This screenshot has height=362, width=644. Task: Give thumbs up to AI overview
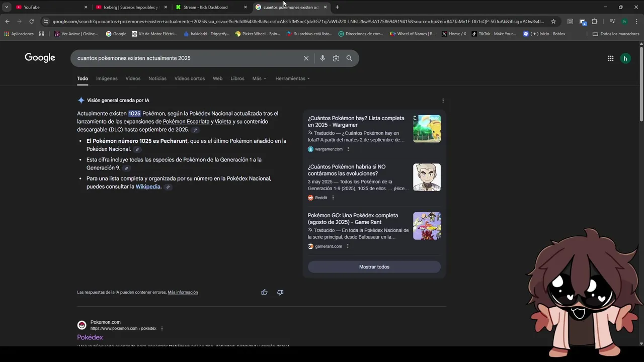(x=264, y=292)
